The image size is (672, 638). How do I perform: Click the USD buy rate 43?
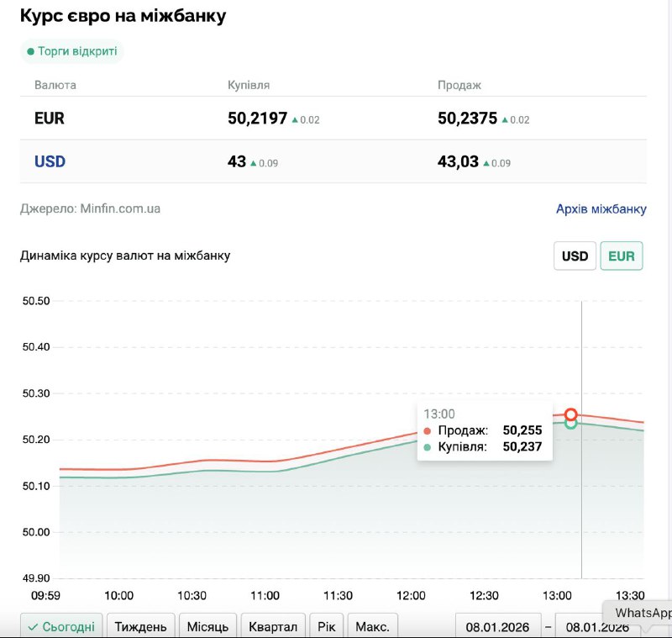pos(237,161)
